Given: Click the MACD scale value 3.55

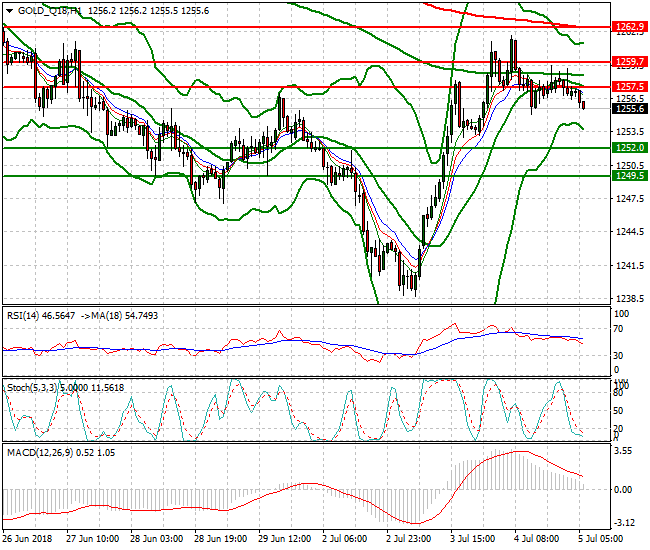Looking at the screenshot, I should coord(623,451).
